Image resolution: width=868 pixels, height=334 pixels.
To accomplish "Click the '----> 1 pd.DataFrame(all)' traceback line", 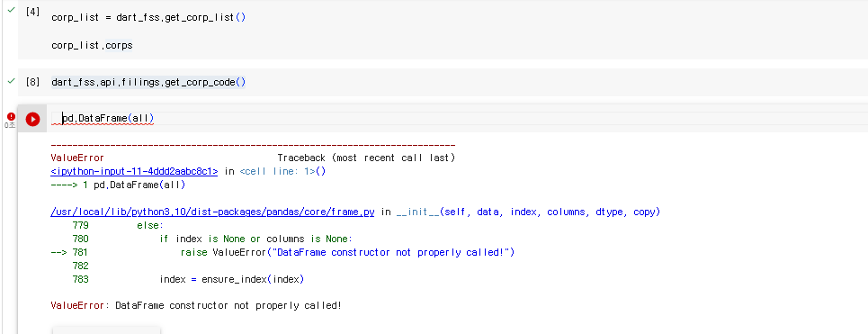I will pos(118,185).
